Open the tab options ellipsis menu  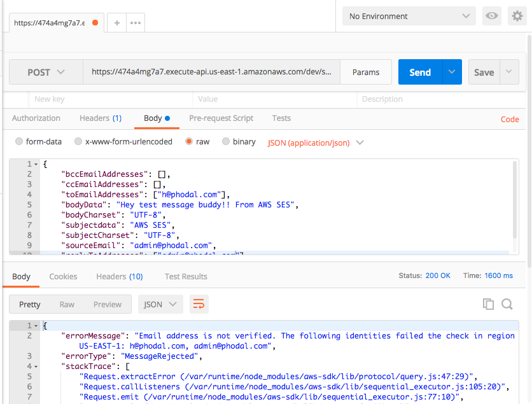(x=136, y=23)
